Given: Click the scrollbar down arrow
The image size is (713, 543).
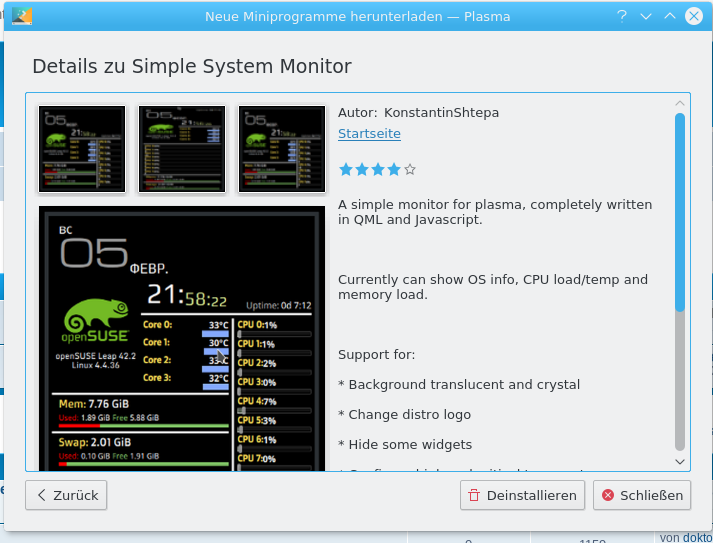Looking at the screenshot, I should [680, 462].
